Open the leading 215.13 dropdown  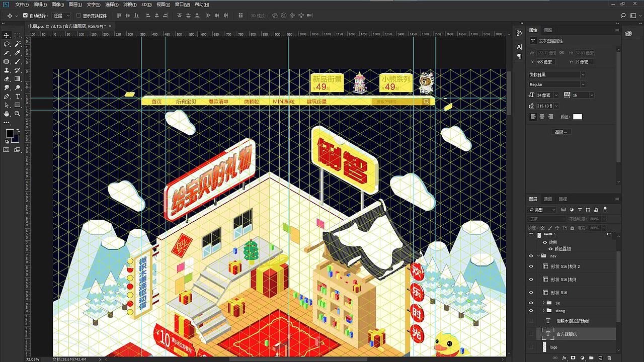(x=556, y=106)
